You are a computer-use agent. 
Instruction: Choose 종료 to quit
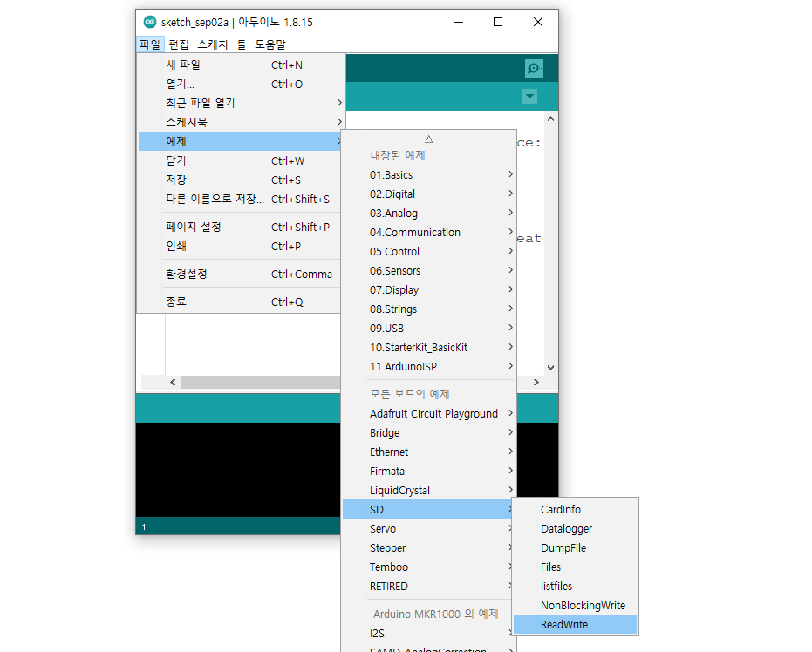(x=241, y=302)
